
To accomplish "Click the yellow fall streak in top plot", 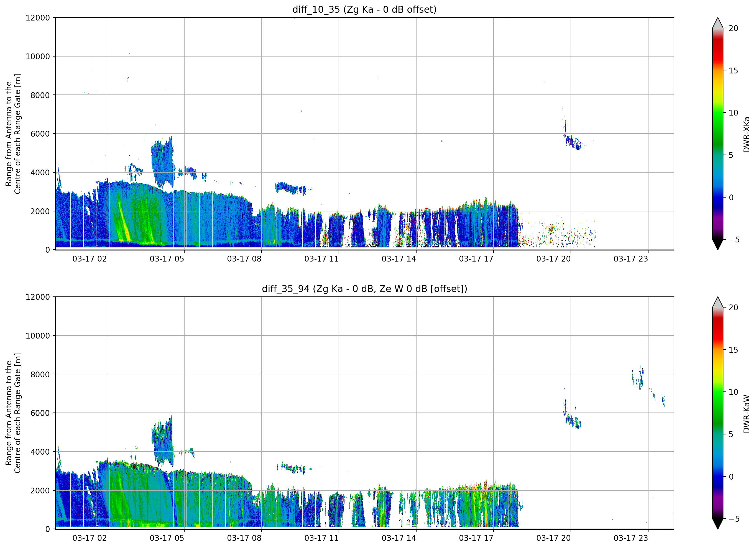I will point(123,218).
